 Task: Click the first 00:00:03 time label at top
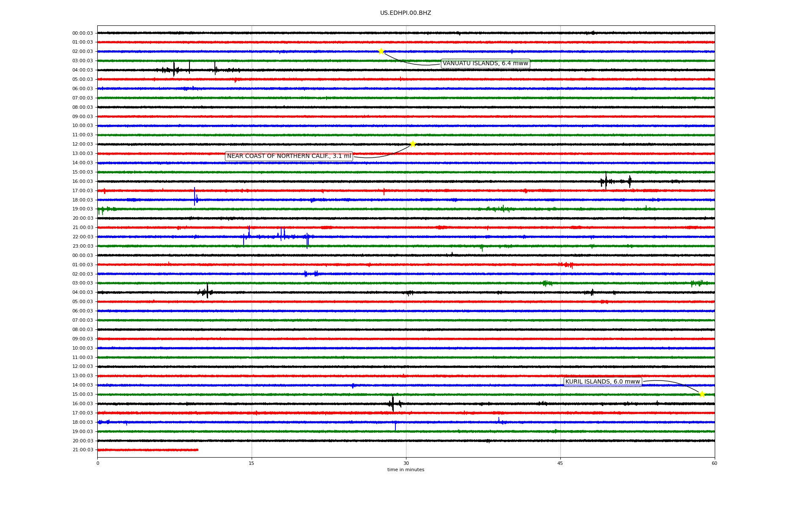point(82,33)
